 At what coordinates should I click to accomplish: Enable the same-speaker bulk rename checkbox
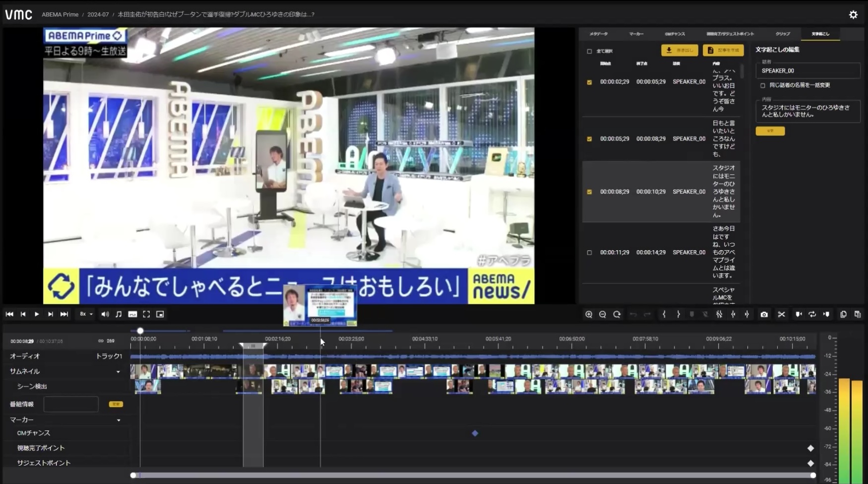763,85
